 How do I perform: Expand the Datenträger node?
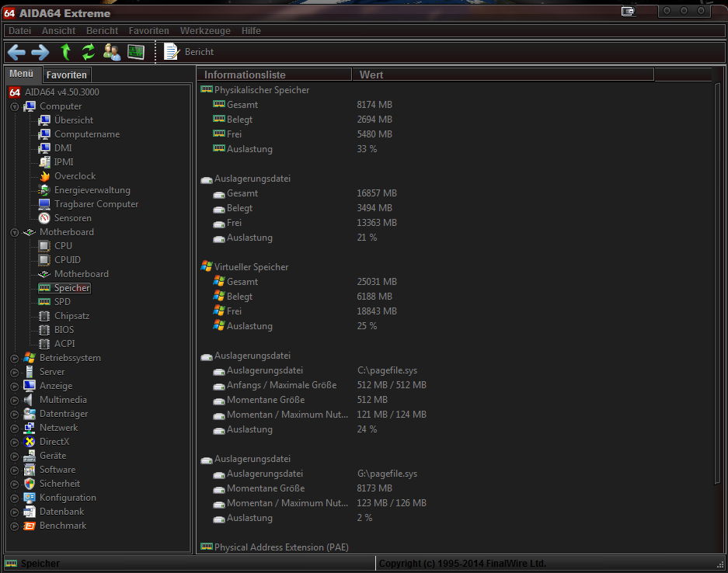(x=15, y=415)
